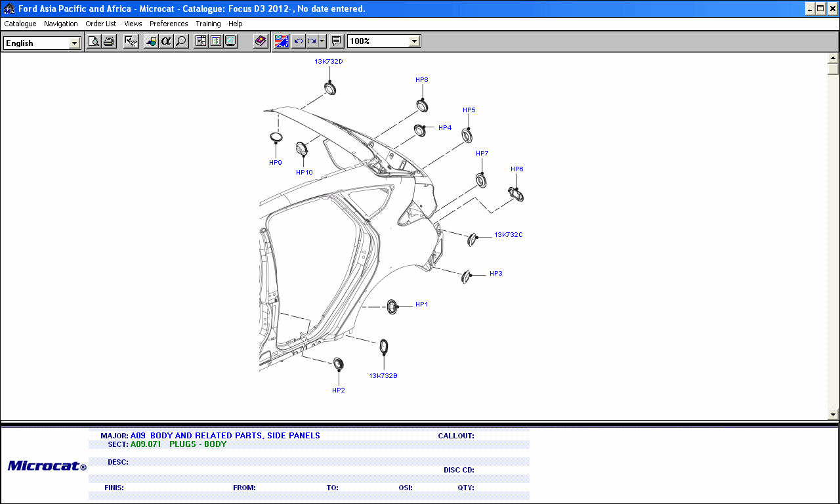Expand the Redo dropdown arrow

tap(321, 41)
